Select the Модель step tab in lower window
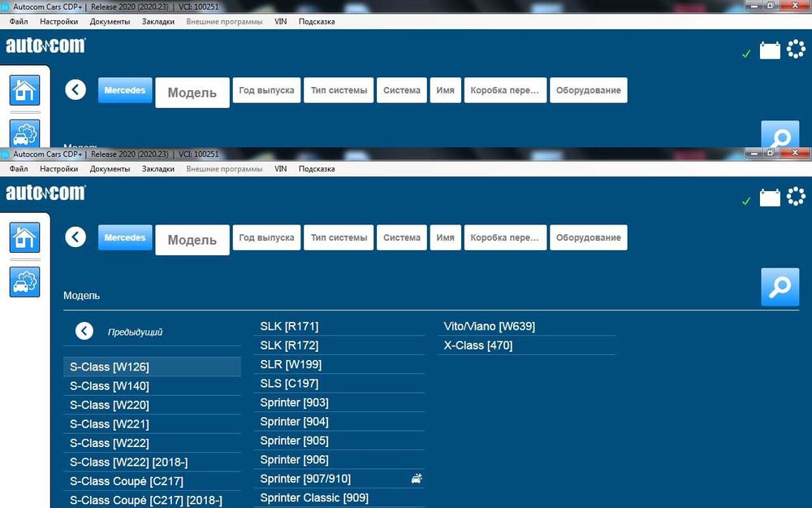The width and height of the screenshot is (812, 508). point(192,240)
